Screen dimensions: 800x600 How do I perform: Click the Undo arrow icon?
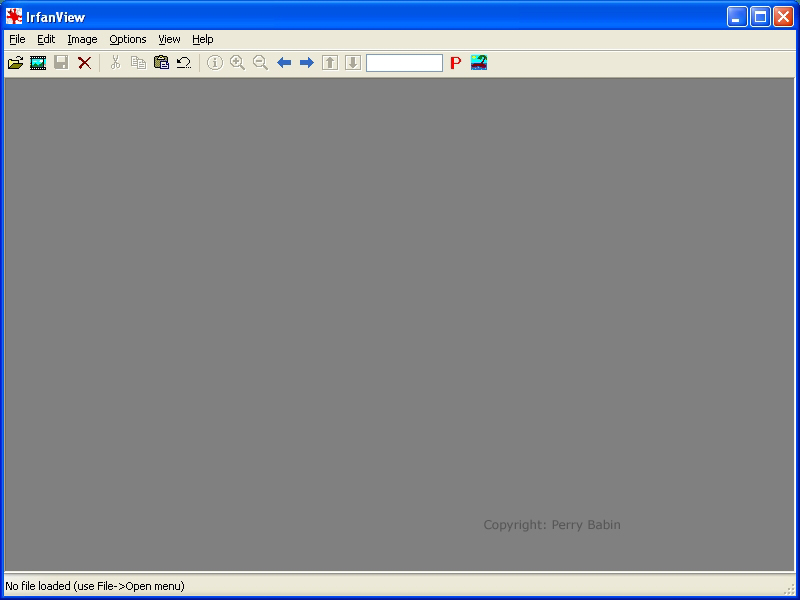184,63
